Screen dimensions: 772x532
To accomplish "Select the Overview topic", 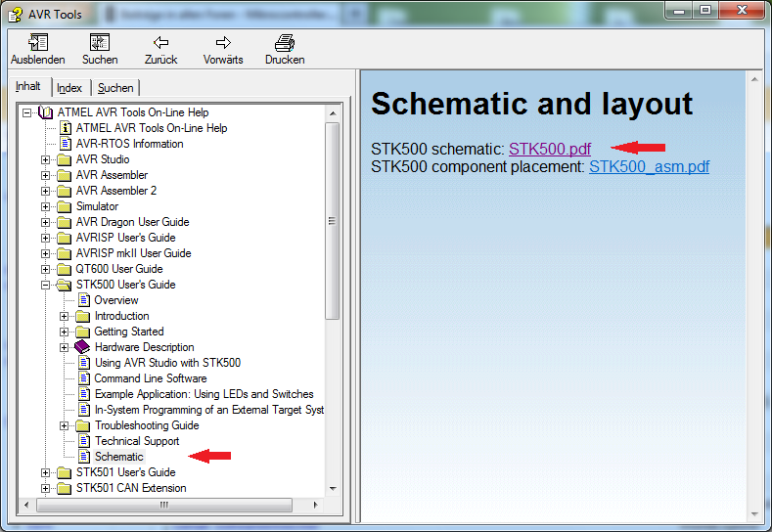I will 116,300.
